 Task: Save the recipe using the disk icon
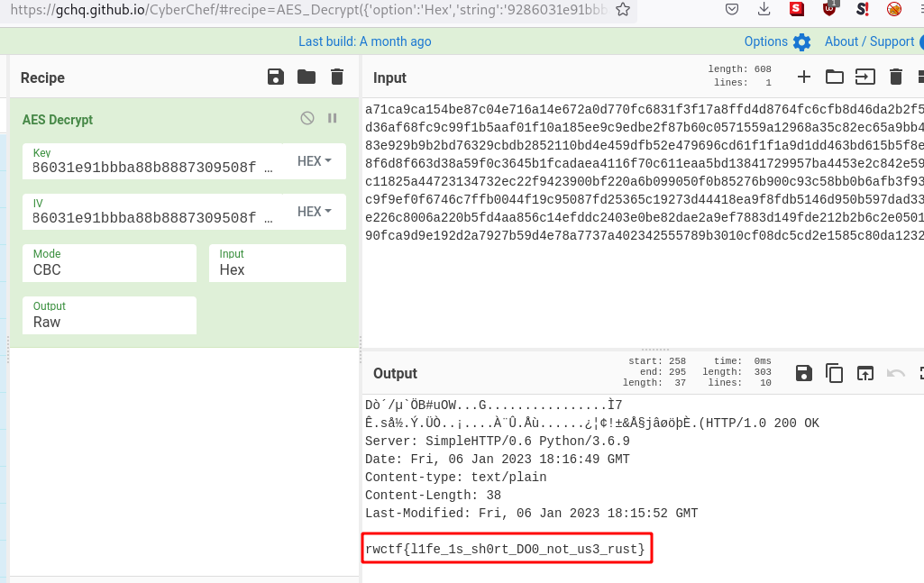(x=276, y=77)
